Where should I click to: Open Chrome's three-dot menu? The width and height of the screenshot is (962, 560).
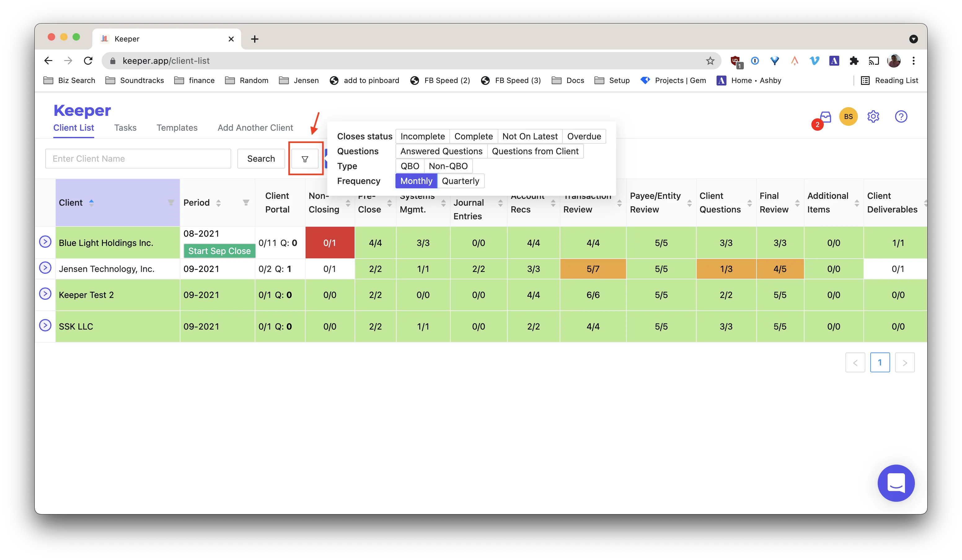click(x=914, y=61)
